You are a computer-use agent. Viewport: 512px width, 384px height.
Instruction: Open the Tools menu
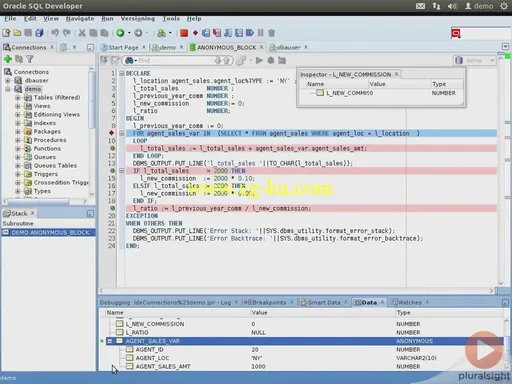pos(171,19)
